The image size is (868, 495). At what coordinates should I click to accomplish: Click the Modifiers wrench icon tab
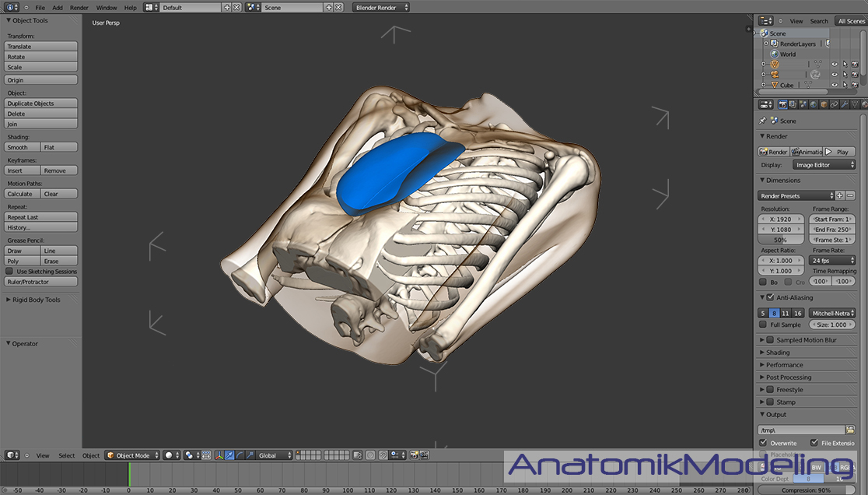click(844, 104)
